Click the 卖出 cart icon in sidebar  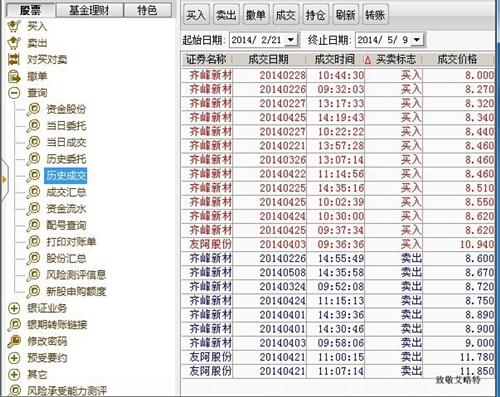14,43
